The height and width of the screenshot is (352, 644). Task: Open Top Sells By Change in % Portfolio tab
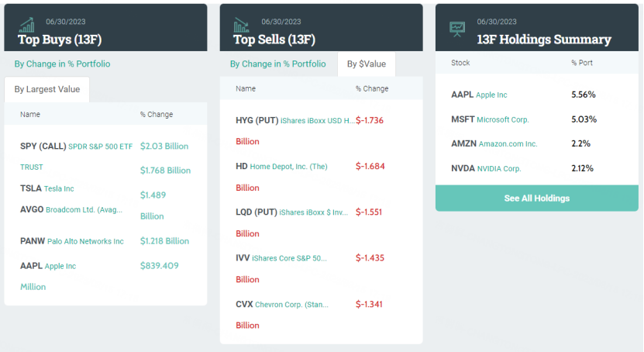tap(277, 64)
